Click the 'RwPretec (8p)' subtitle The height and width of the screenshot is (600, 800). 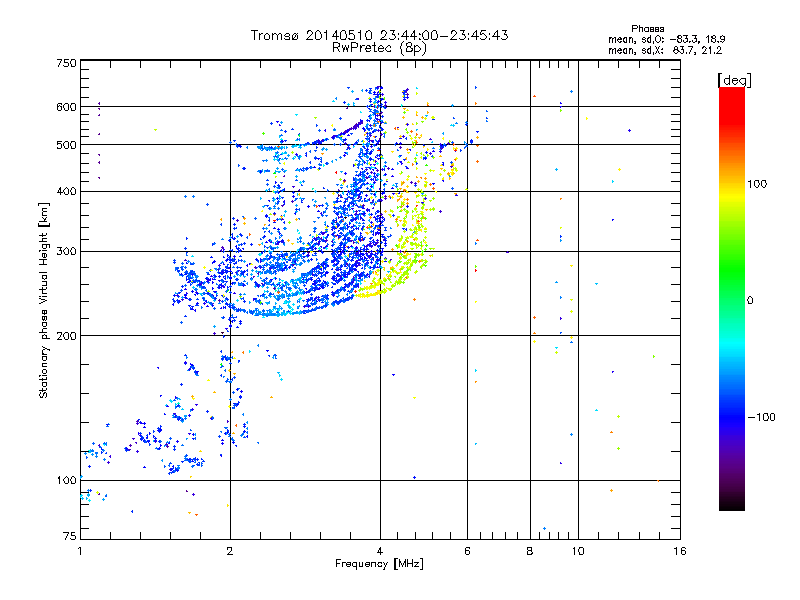point(379,48)
